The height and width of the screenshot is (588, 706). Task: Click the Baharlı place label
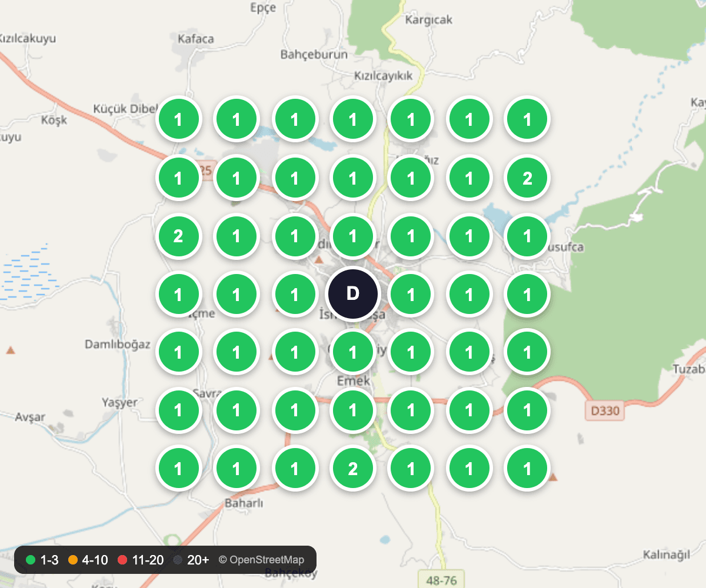point(244,503)
